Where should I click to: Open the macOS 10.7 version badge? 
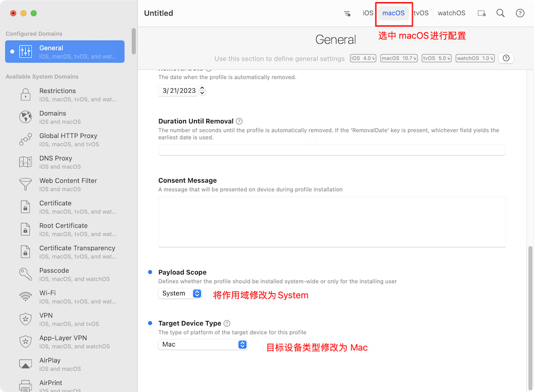pos(399,58)
